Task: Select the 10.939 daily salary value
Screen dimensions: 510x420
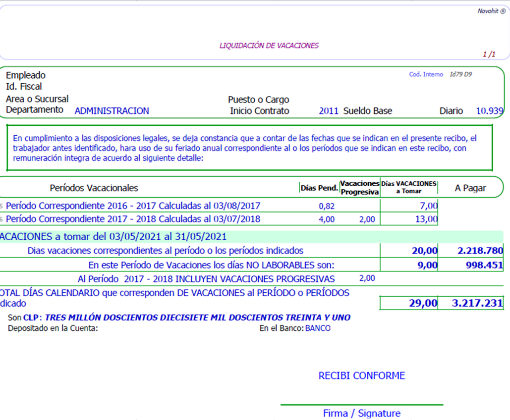Action: [x=490, y=111]
